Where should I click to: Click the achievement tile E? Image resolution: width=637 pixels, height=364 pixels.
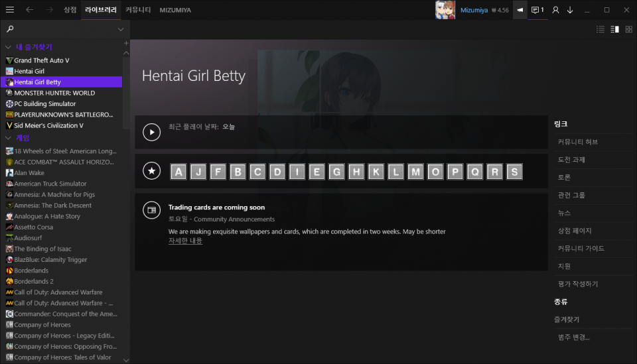click(x=317, y=172)
